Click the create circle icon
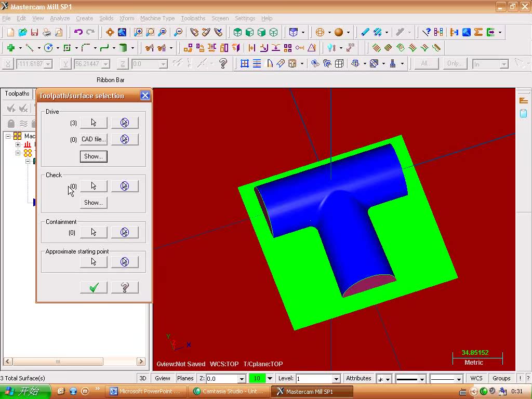Viewport: 532px width, 399px height. coord(48,48)
